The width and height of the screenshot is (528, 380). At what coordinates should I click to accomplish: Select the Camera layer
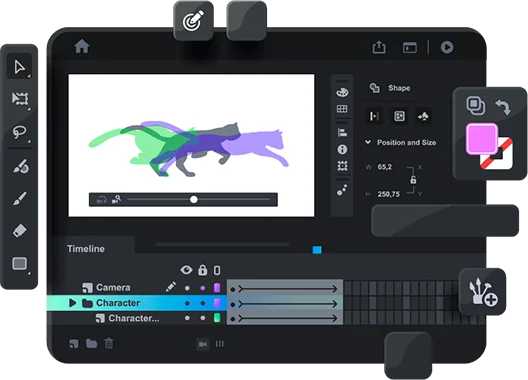(113, 288)
